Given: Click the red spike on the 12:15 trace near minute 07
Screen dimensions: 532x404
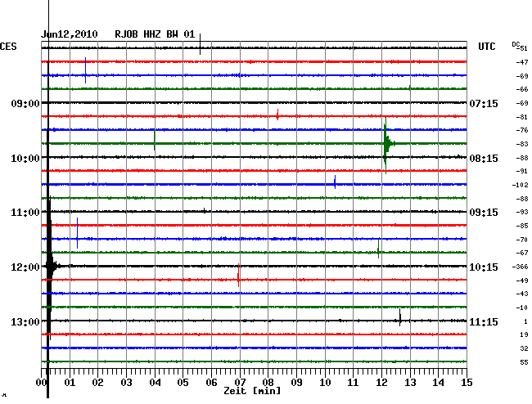Looking at the screenshot, I should pyautogui.click(x=238, y=276).
